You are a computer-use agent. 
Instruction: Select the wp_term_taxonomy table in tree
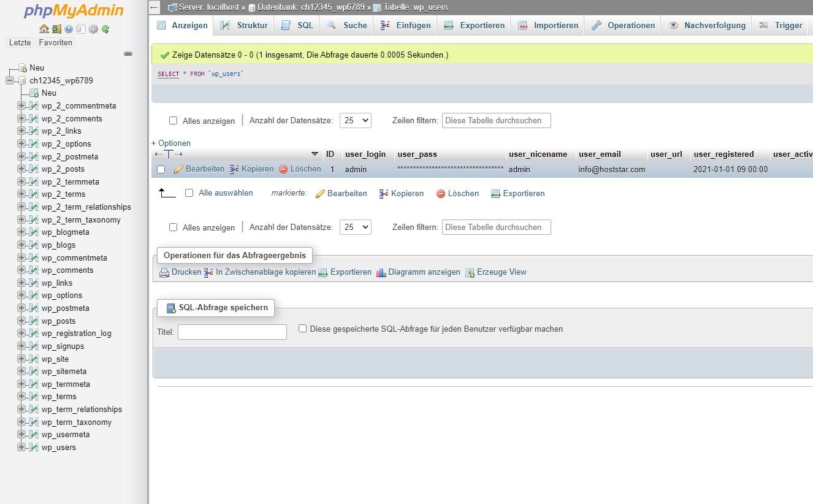77,422
